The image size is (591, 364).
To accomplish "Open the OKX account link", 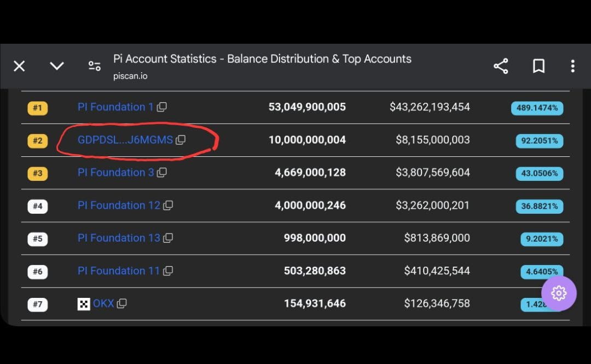I will 103,304.
